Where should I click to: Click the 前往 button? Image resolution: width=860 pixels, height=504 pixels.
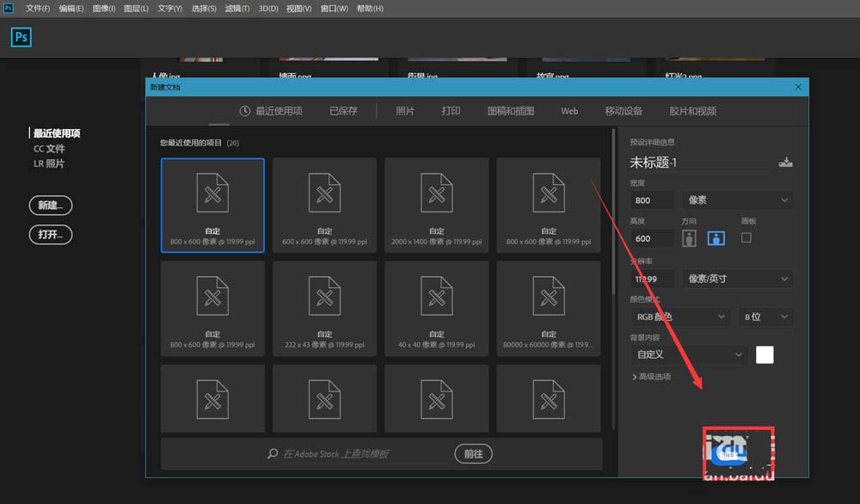click(x=473, y=453)
